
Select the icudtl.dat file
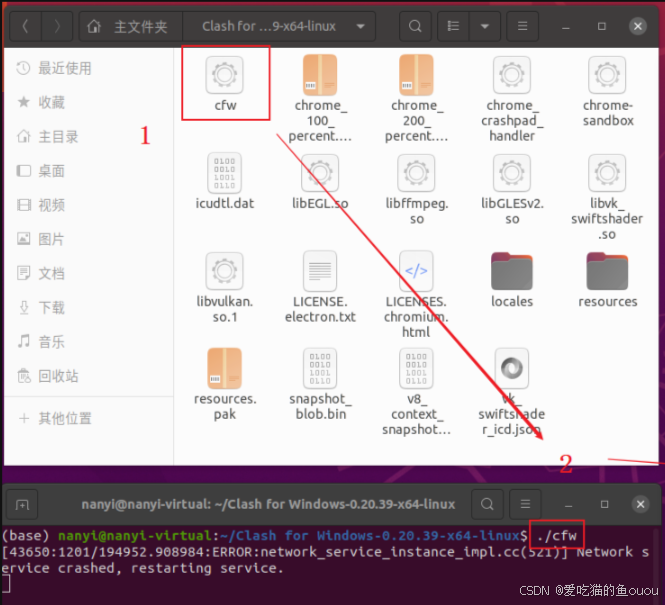tap(224, 181)
